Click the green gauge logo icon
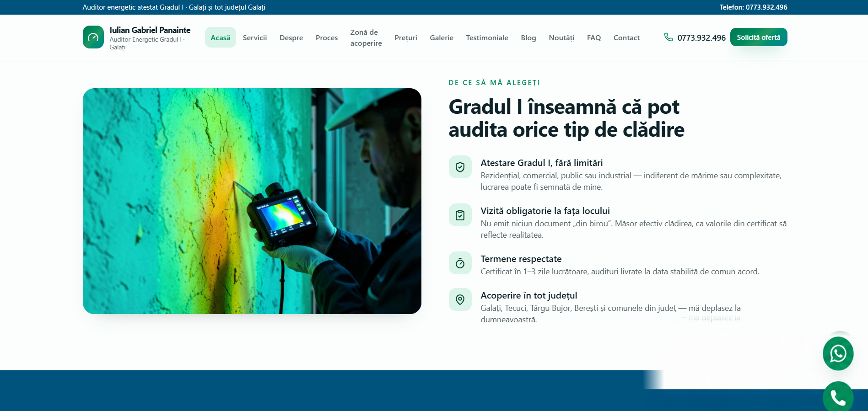Screen dimensions: 868x411 coord(93,37)
